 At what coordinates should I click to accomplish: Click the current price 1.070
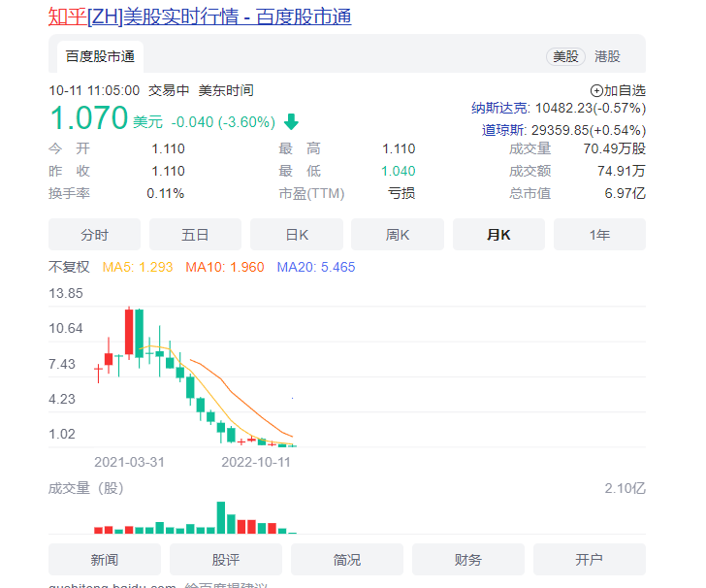[88, 118]
